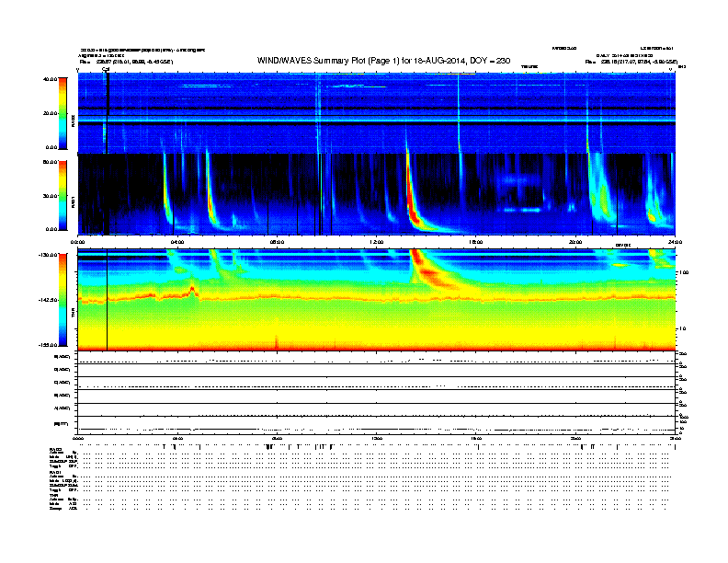The image size is (728, 563).
Task: Click the 40.00 label on RAD2 color scale
Action: point(50,79)
